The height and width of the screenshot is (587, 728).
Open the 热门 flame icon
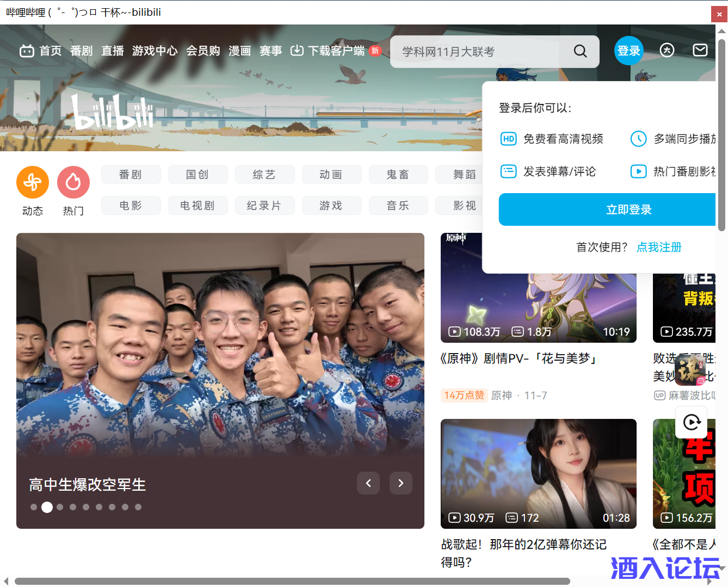pos(73,182)
